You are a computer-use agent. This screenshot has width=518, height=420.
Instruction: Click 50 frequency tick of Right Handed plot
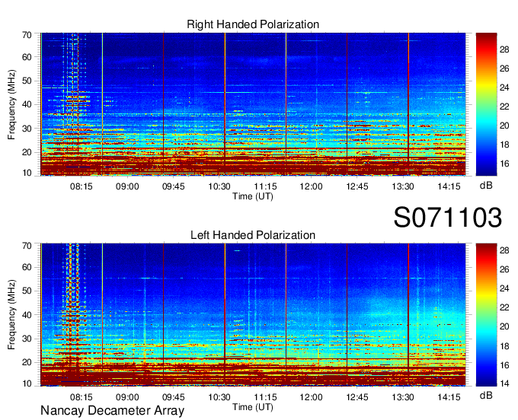point(27,81)
